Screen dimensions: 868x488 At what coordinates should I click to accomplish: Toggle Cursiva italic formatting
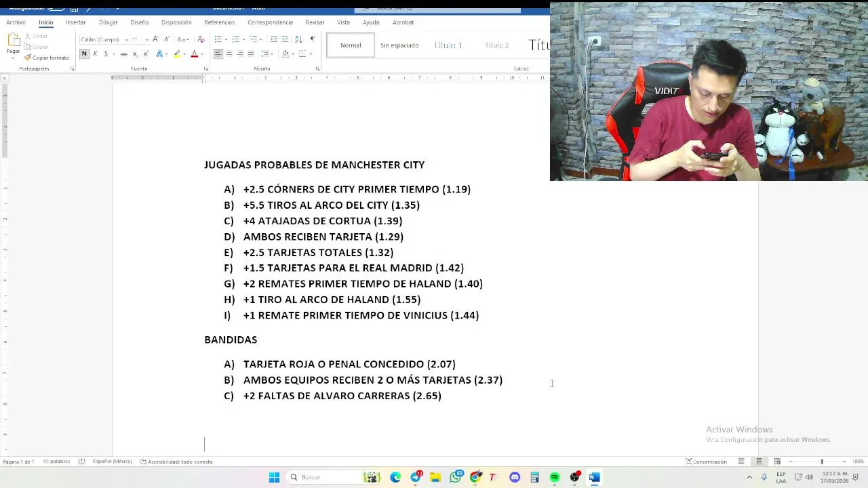point(95,54)
